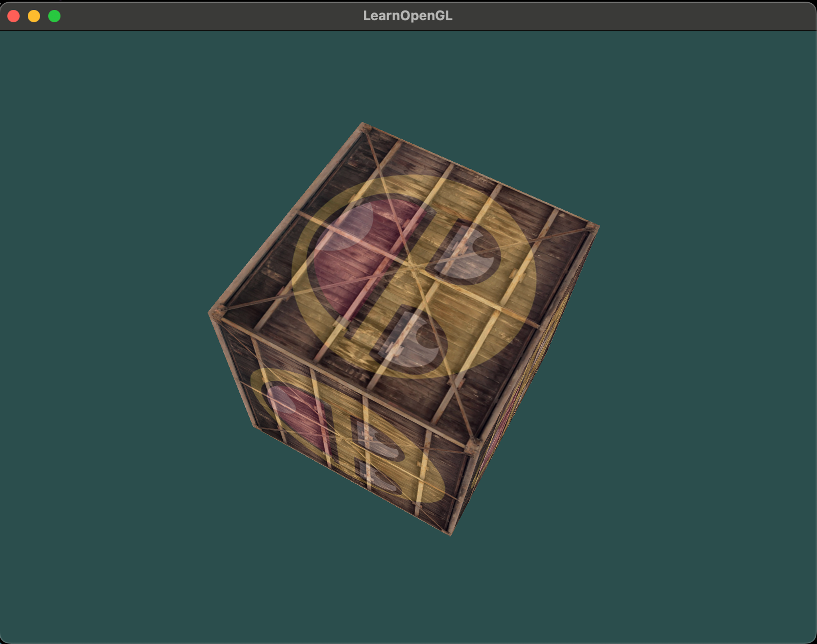Minimize window with the yellow button

click(x=34, y=16)
